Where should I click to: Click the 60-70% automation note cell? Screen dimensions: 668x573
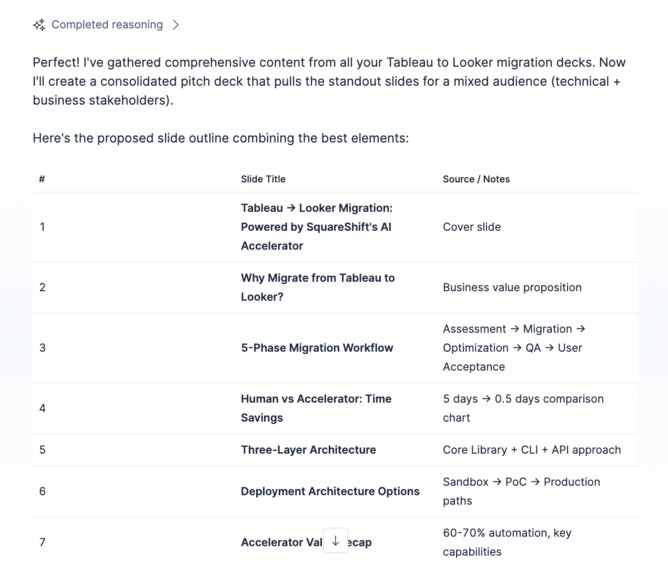tap(507, 542)
